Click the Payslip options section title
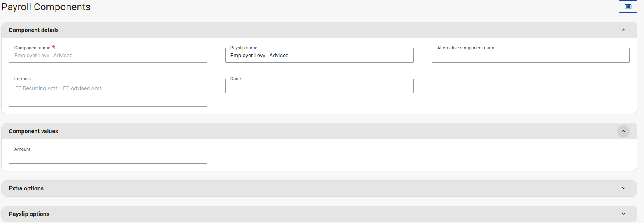644x223 pixels. 29,214
